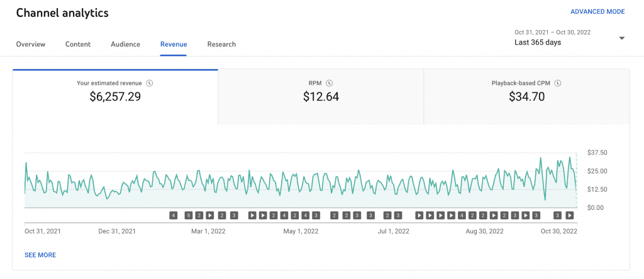Click clock icon beside Your estimated revenue
The image size is (644, 279).
tap(150, 84)
